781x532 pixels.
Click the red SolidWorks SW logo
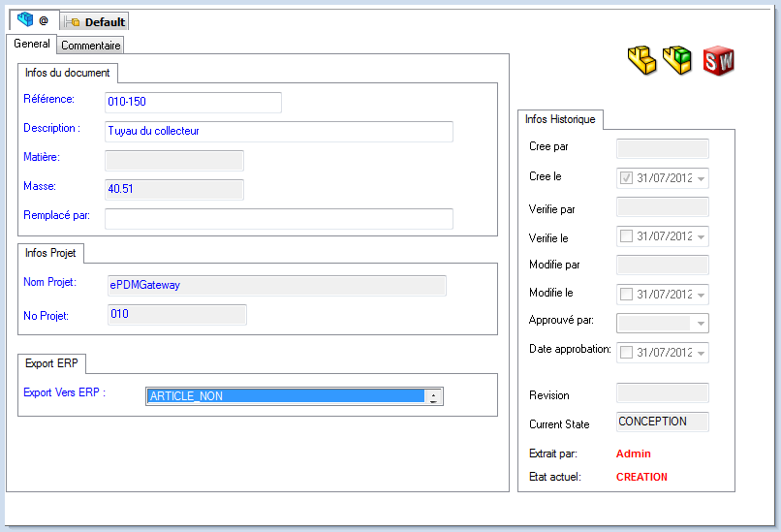point(718,61)
